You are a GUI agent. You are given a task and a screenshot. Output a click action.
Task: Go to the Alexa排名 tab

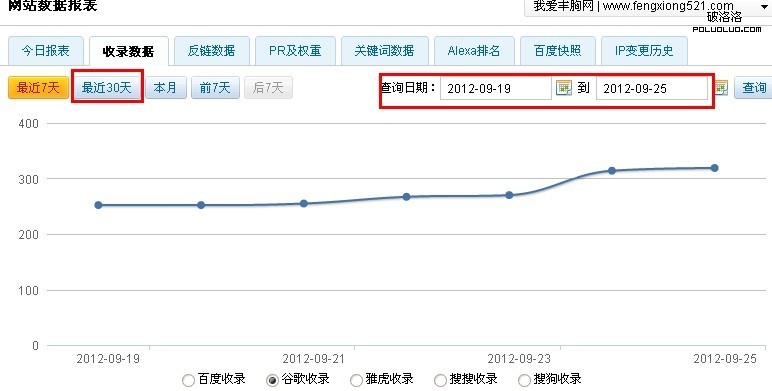(x=474, y=51)
